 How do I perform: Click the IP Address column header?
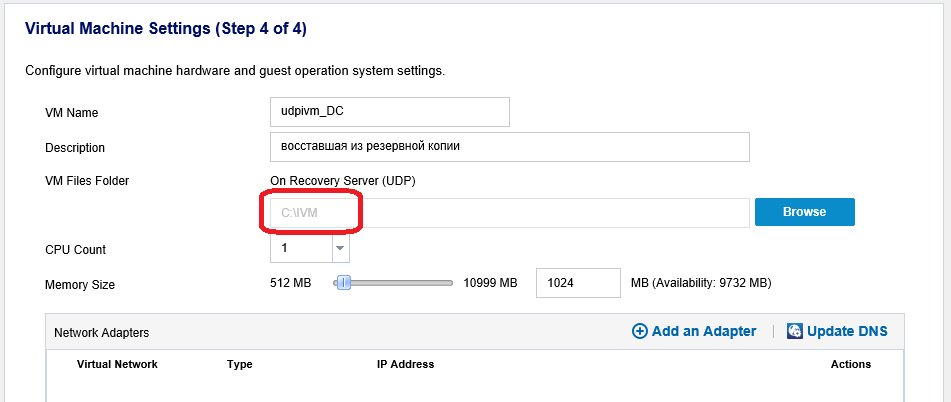(405, 364)
